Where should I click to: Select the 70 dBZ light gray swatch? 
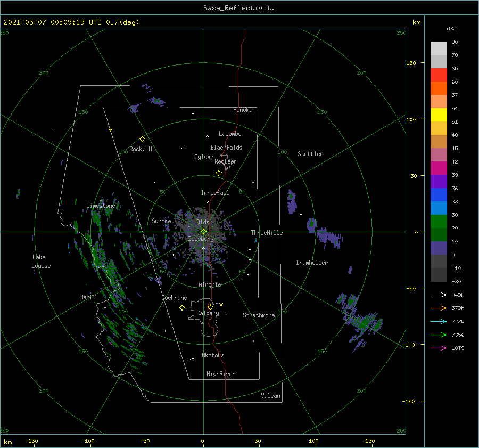click(x=439, y=48)
